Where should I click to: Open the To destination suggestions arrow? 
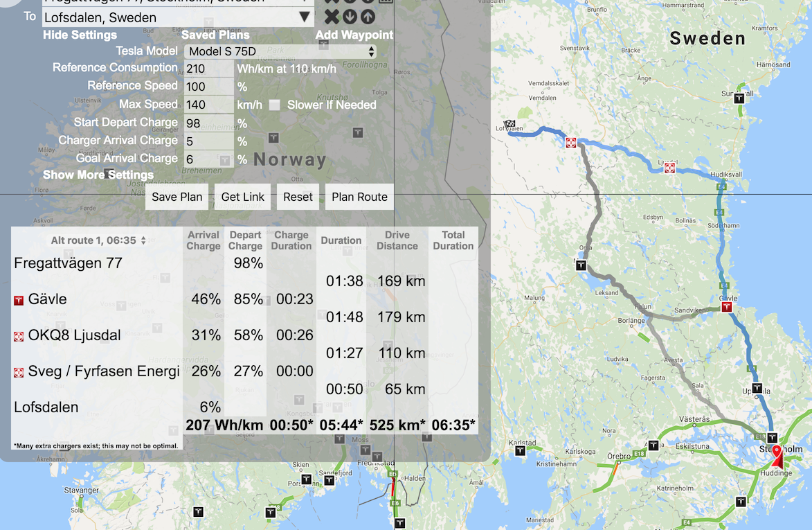pos(305,17)
